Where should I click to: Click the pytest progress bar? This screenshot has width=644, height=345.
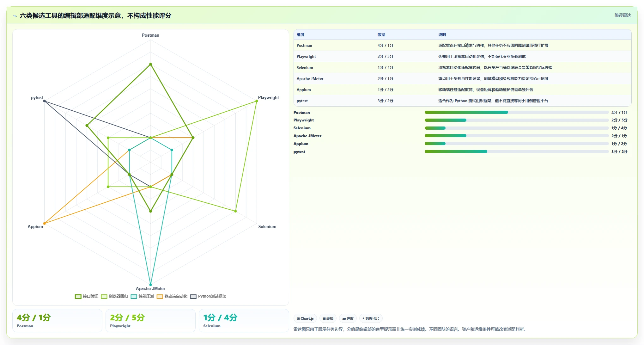coord(517,152)
